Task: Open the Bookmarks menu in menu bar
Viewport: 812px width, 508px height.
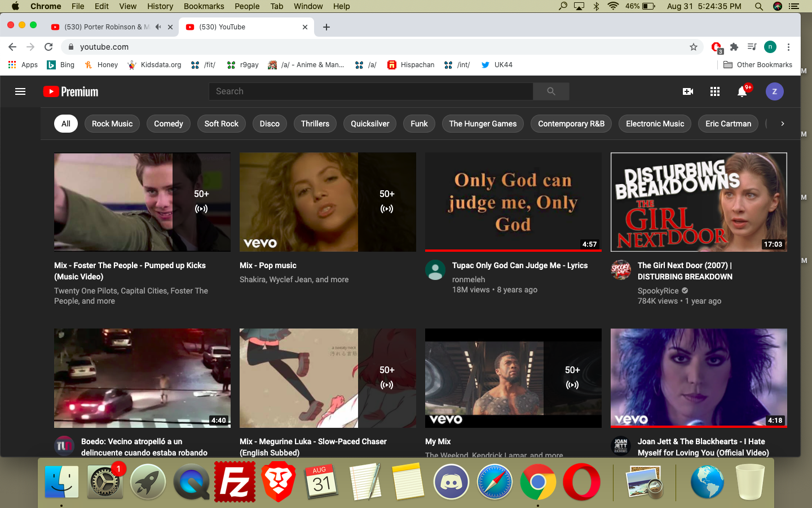Action: coord(204,6)
